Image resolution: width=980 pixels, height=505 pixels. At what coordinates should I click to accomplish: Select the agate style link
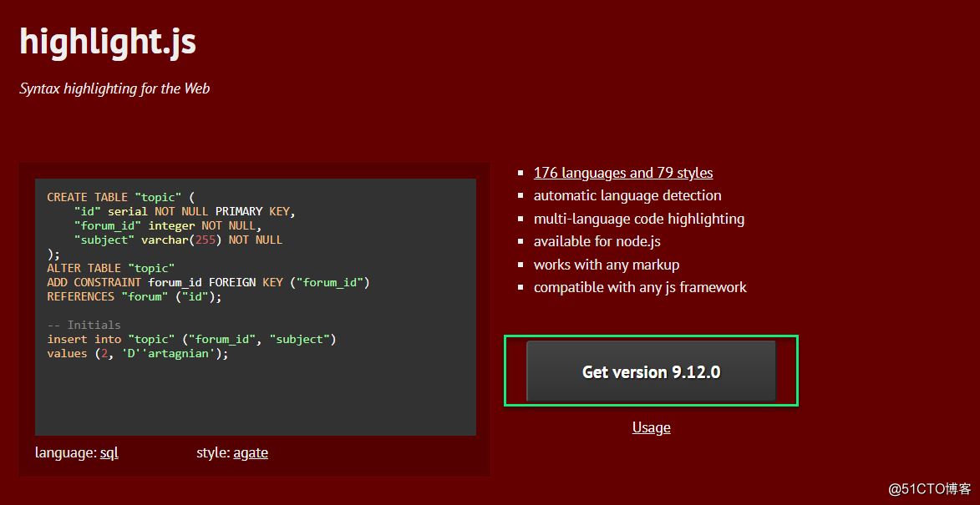251,452
